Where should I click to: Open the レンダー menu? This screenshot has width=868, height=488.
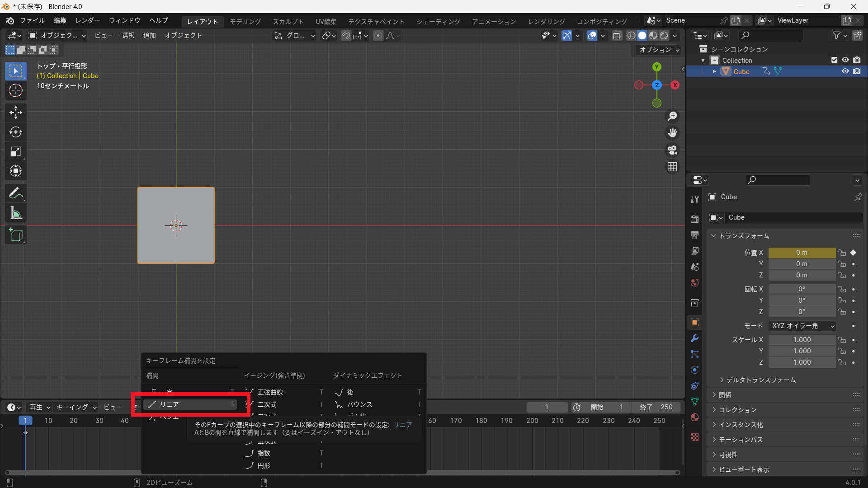[88, 20]
